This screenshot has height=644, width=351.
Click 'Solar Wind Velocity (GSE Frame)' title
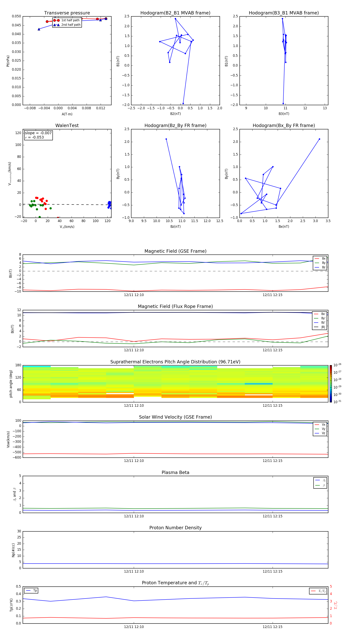pos(175,417)
